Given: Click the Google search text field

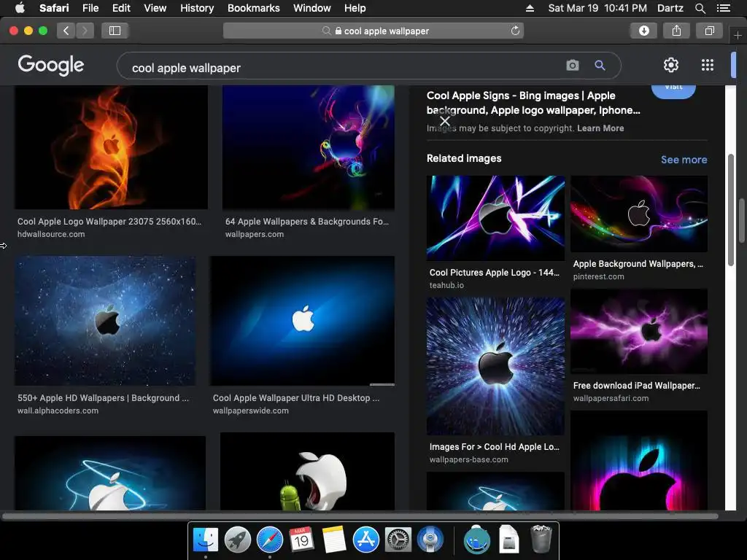Looking at the screenshot, I should pyautogui.click(x=343, y=68).
